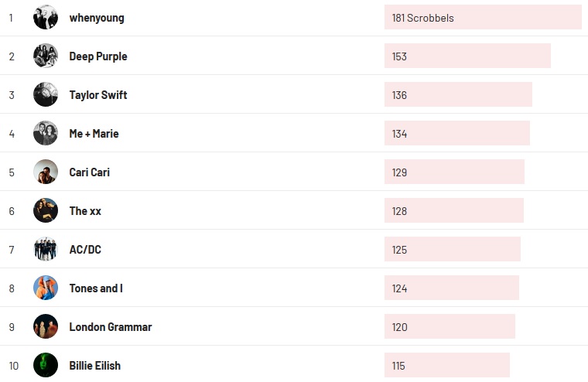Screen dimensions: 588x382
Task: Select the Me + Marie avatar image
Action: [x=46, y=133]
